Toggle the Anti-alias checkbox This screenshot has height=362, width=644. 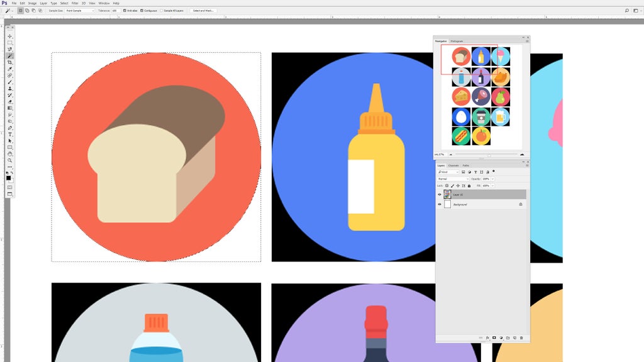click(x=125, y=11)
